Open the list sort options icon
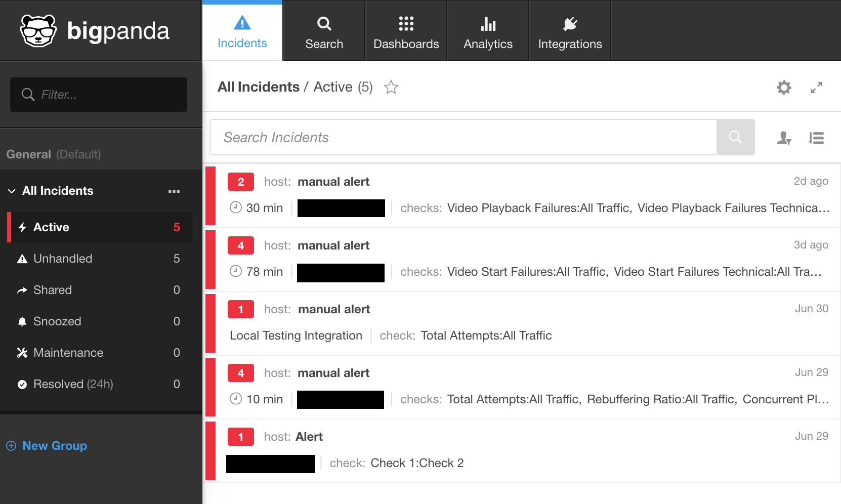The image size is (841, 504). (816, 138)
